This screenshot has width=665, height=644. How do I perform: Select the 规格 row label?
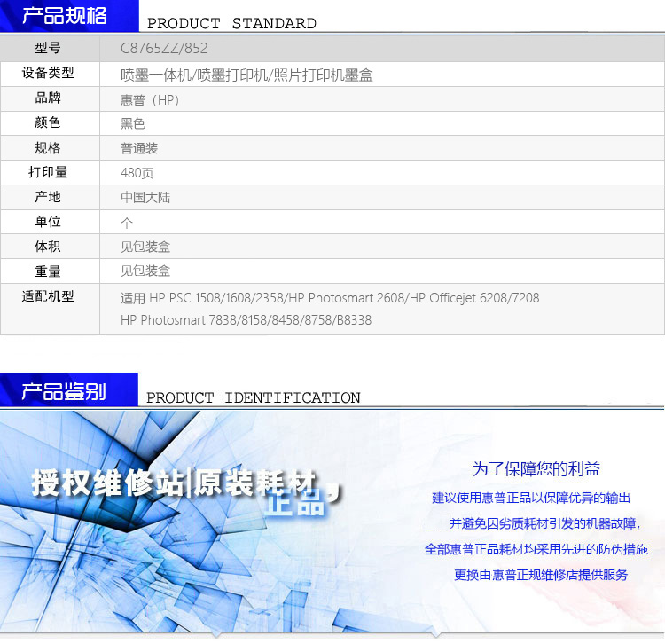pos(48,147)
